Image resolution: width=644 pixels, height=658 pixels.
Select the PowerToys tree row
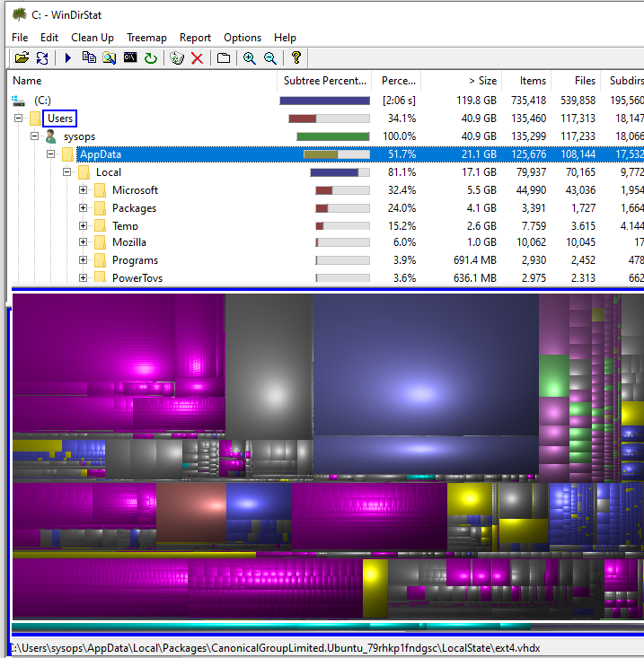click(x=325, y=277)
